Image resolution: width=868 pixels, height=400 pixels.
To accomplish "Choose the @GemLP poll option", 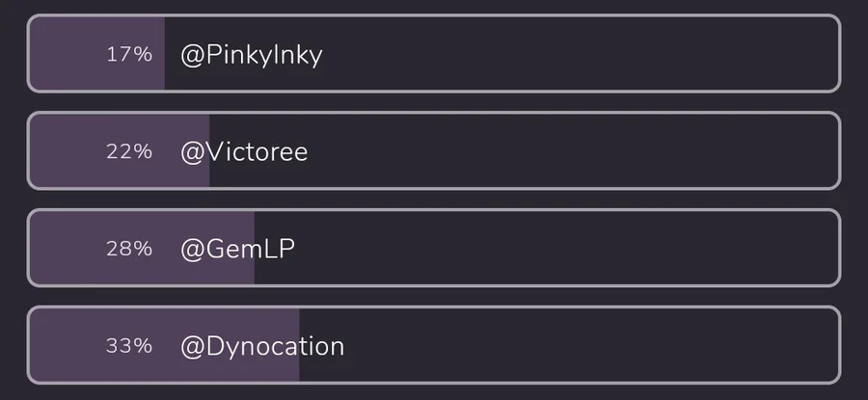I will point(434,248).
